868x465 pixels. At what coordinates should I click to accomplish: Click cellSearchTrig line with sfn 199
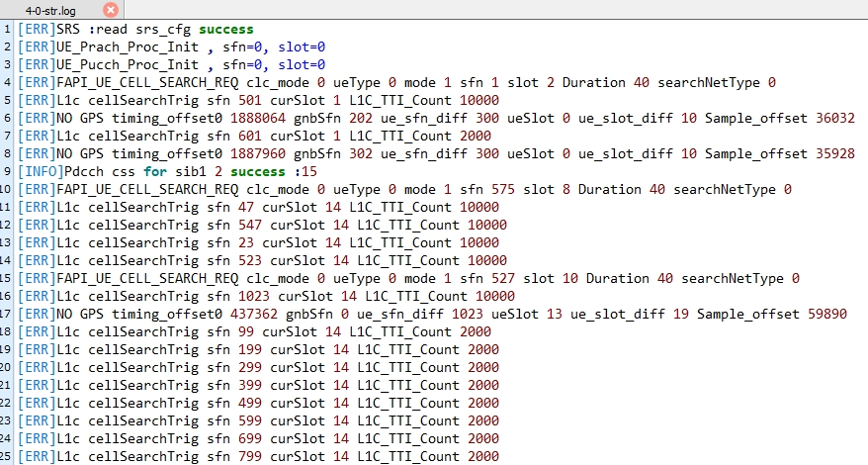[x=258, y=349]
